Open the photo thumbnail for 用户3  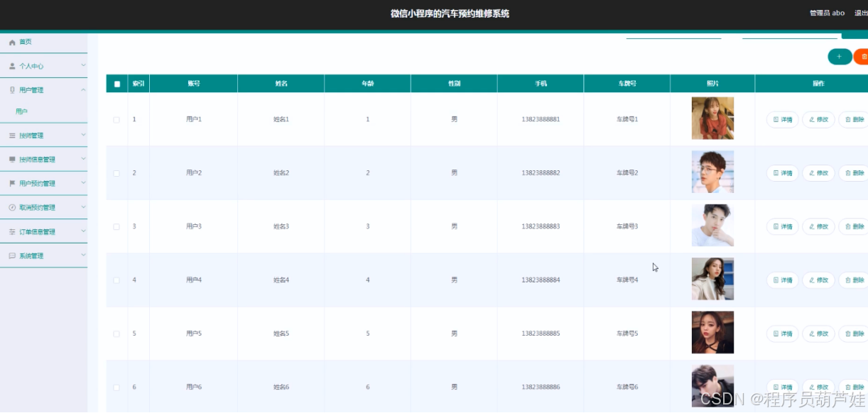point(712,226)
